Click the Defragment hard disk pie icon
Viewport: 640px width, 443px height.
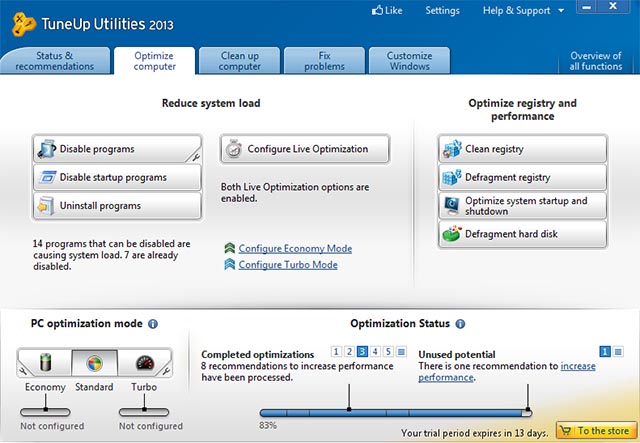tap(452, 234)
